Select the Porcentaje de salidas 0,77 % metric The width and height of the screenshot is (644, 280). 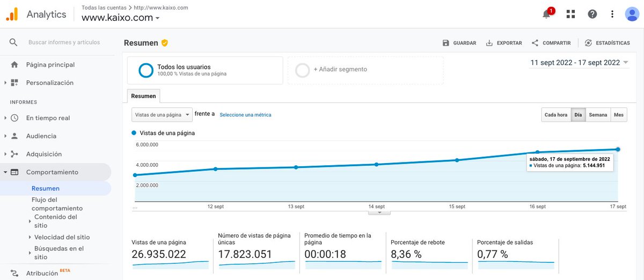pos(515,254)
